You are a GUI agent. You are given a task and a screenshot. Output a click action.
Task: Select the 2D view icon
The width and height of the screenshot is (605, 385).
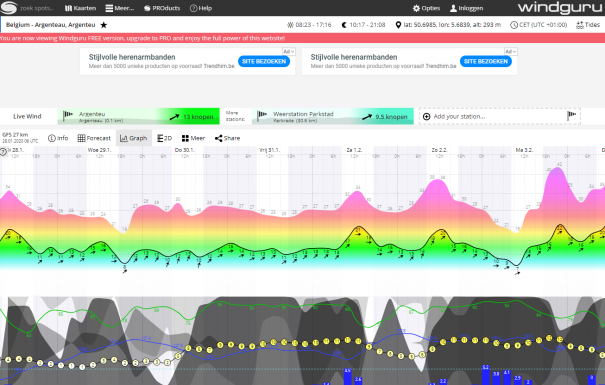click(x=164, y=138)
